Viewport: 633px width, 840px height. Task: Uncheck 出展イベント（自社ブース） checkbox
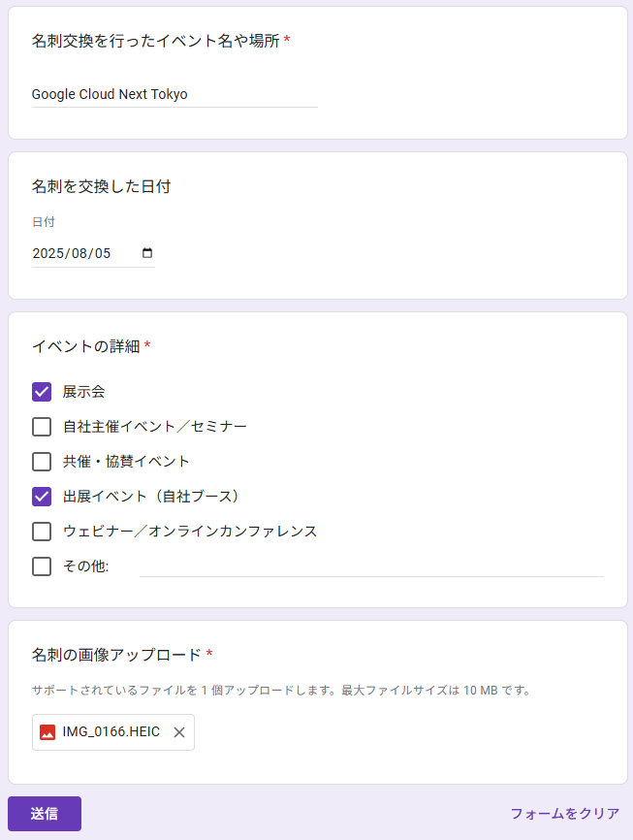(x=42, y=497)
